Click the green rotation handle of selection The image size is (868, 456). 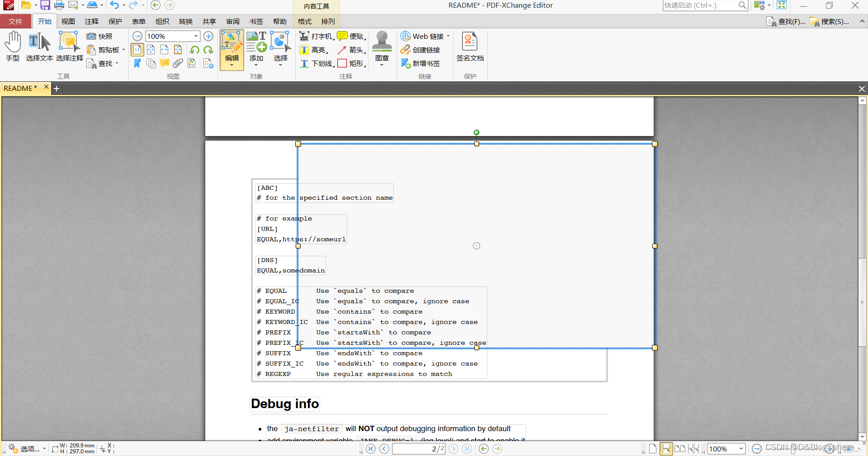pos(476,132)
